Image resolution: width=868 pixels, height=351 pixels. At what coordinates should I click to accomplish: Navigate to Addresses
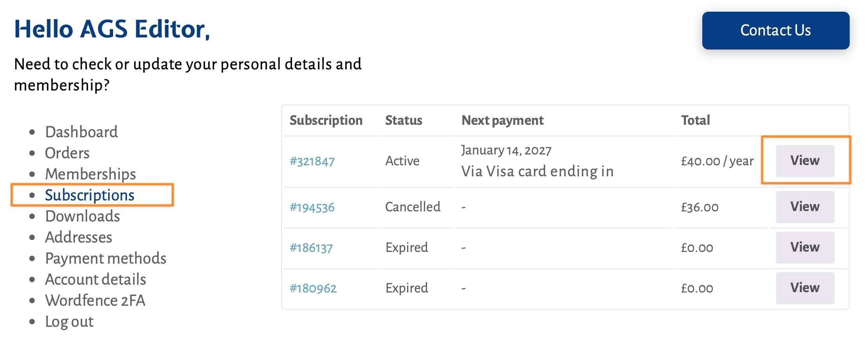click(x=78, y=237)
